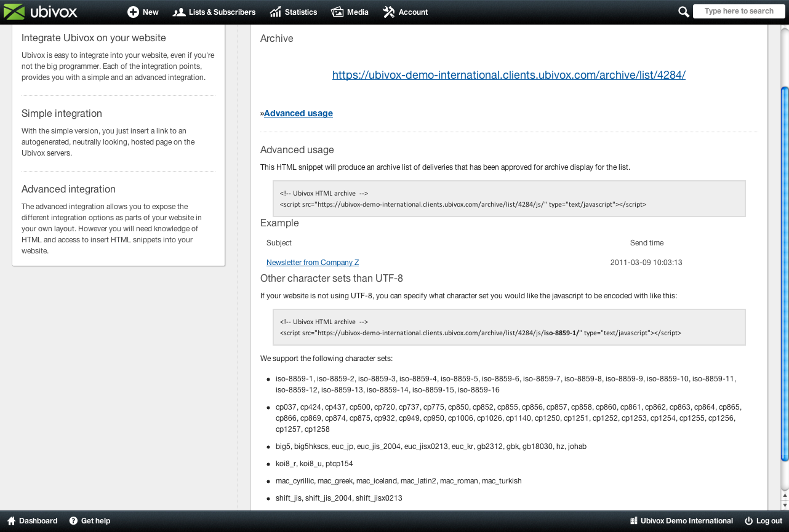Screen dimensions: 789x532
Task: Click the 'mac_cyrillic, mac_greek' list item
Action: (x=399, y=481)
